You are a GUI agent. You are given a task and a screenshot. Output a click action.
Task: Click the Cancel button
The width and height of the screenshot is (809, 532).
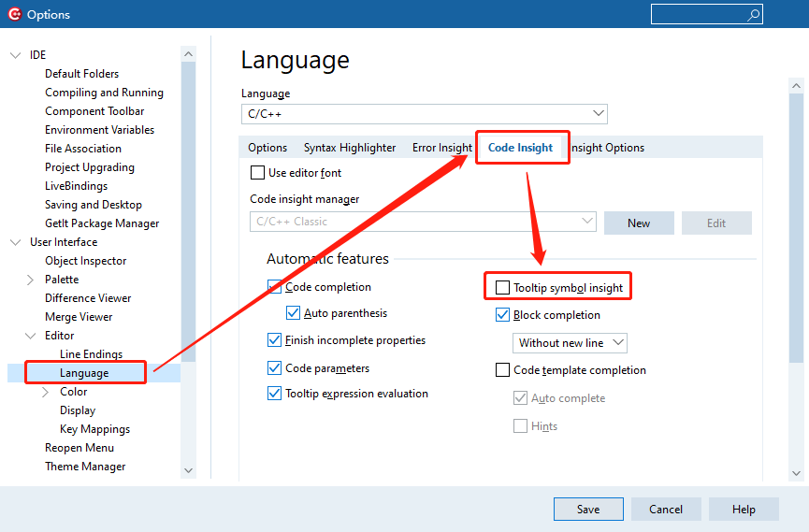coord(666,510)
